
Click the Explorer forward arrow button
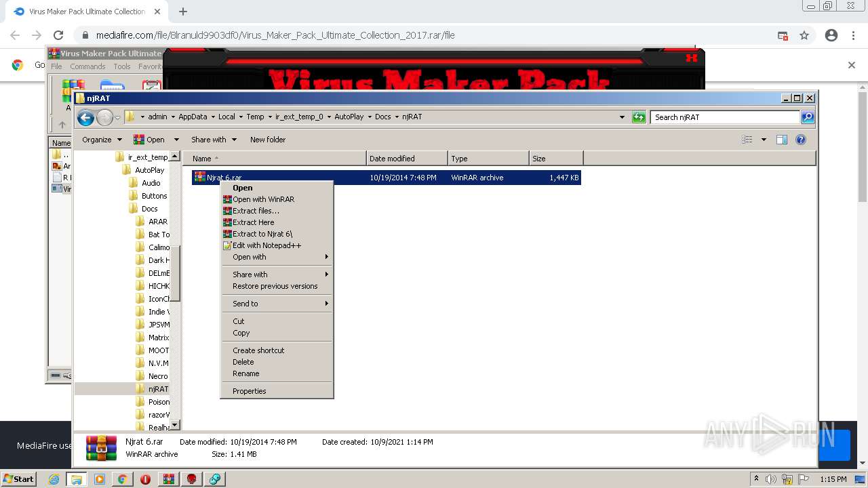pyautogui.click(x=104, y=118)
